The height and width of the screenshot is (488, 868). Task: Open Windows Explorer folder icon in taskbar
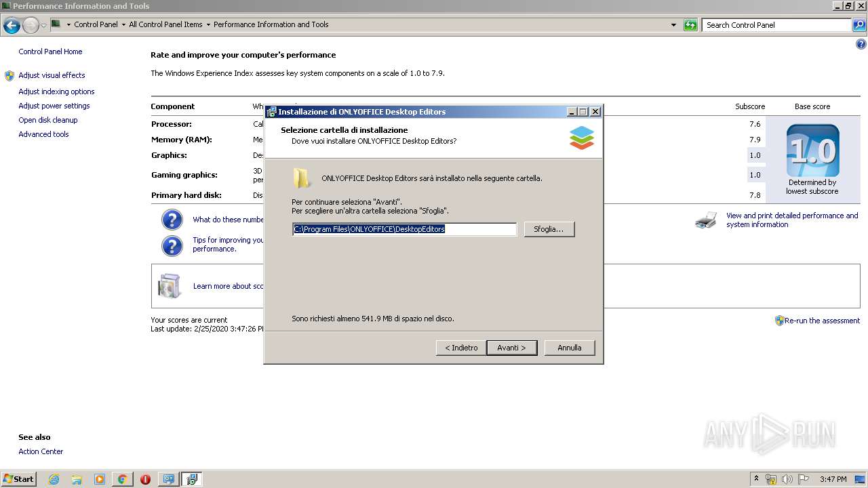[x=77, y=479]
